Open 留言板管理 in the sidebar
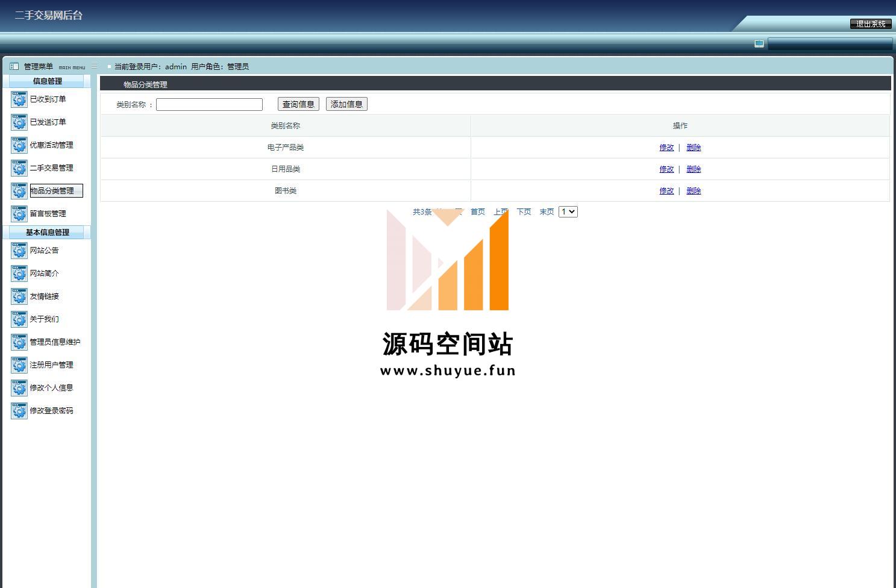The height and width of the screenshot is (588, 896). 48,213
